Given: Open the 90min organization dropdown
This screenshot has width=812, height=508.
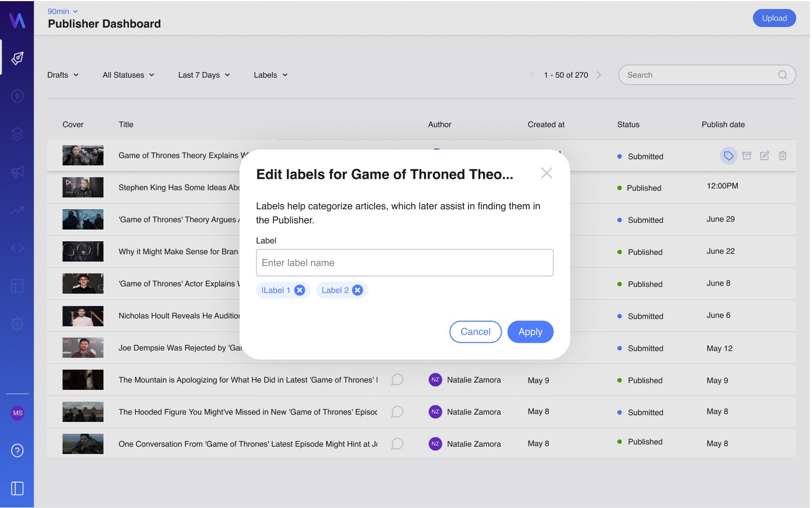Looking at the screenshot, I should (x=62, y=11).
